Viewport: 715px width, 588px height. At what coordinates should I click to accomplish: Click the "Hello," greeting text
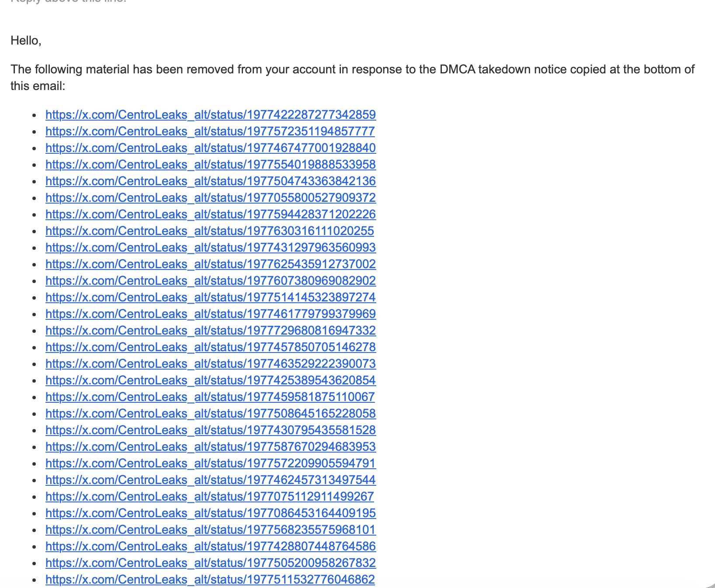[26, 41]
